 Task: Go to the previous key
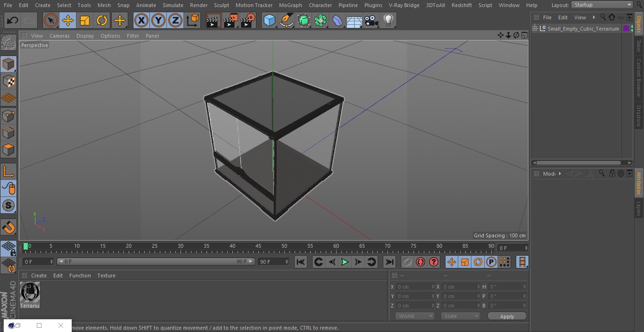click(318, 262)
